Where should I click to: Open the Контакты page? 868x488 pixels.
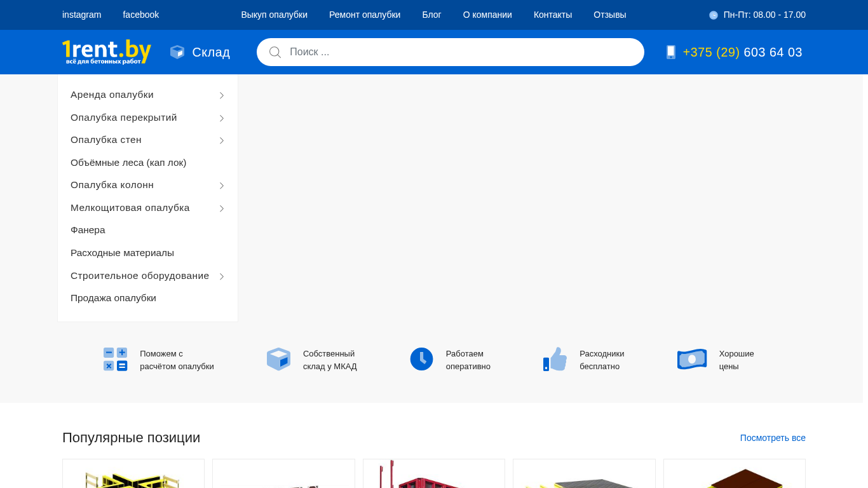tap(553, 15)
